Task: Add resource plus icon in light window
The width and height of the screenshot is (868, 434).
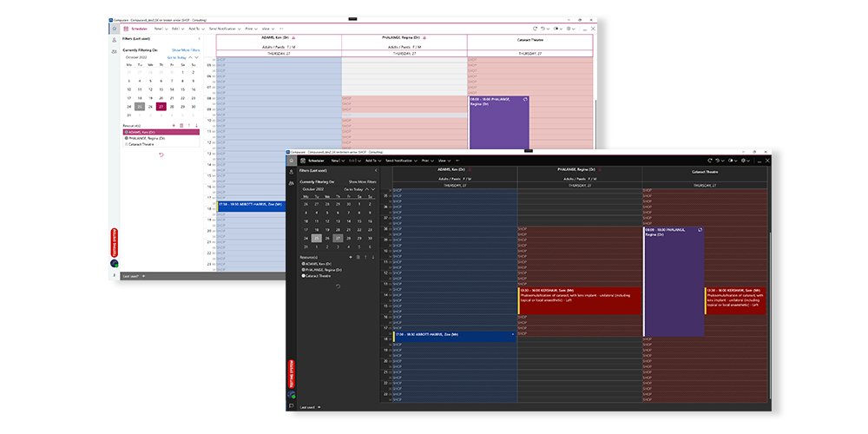Action: pyautogui.click(x=174, y=126)
